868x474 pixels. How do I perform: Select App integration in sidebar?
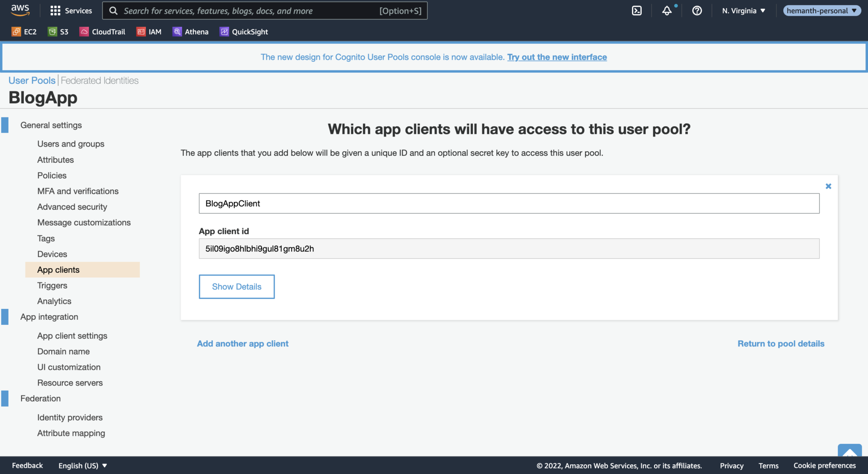49,317
